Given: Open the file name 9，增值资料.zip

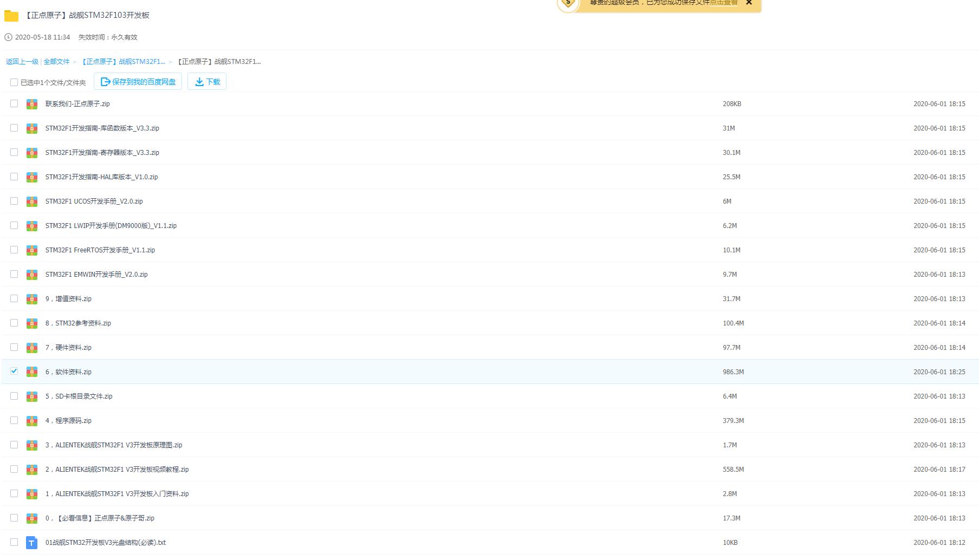Looking at the screenshot, I should tap(68, 299).
